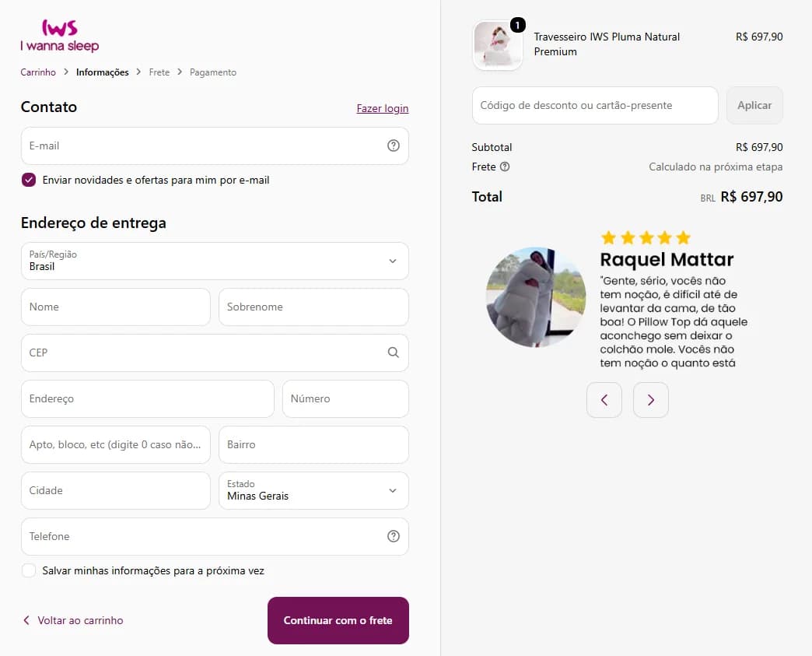Click the Telefone field help icon
Image resolution: width=812 pixels, height=656 pixels.
394,536
